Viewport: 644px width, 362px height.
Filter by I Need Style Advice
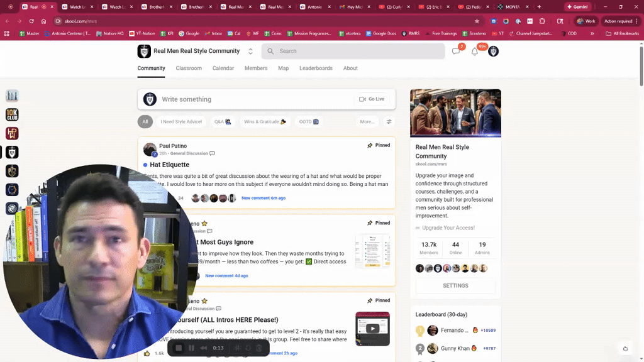[181, 121]
